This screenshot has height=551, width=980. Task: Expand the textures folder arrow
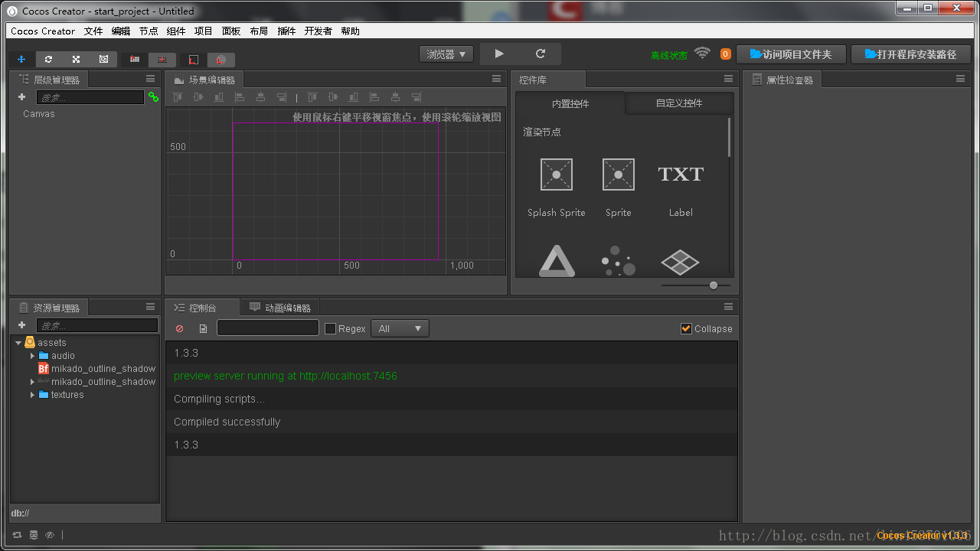(x=32, y=395)
